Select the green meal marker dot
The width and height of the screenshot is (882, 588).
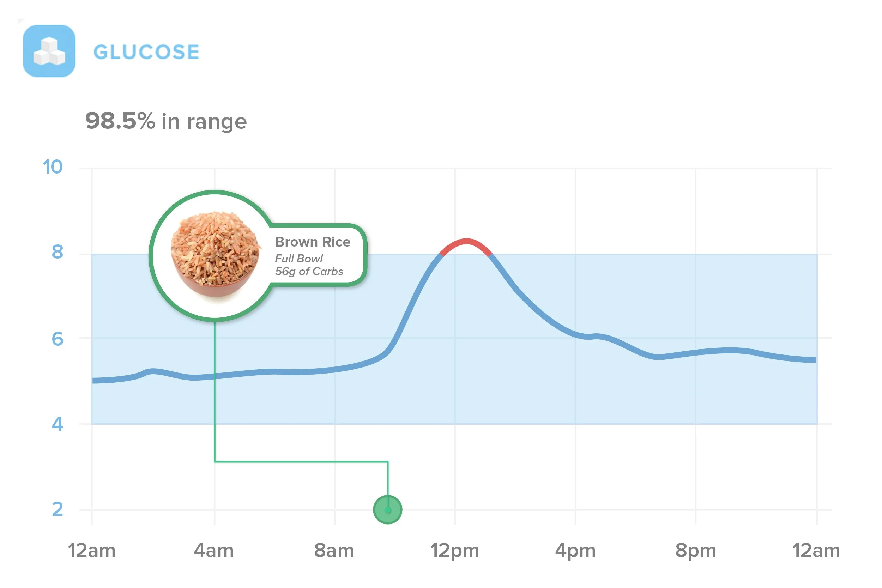point(388,510)
